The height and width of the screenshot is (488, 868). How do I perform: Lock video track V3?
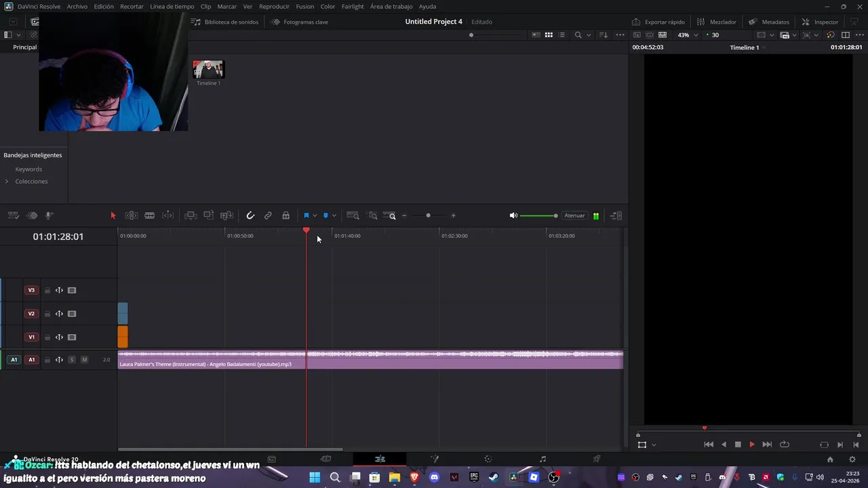(47, 290)
